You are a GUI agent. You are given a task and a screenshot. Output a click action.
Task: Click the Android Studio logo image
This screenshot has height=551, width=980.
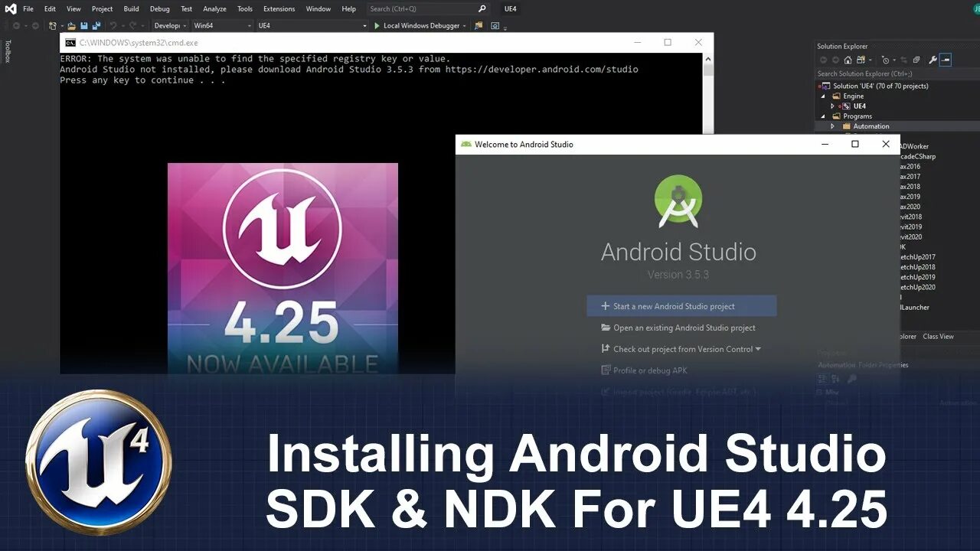[x=678, y=201]
